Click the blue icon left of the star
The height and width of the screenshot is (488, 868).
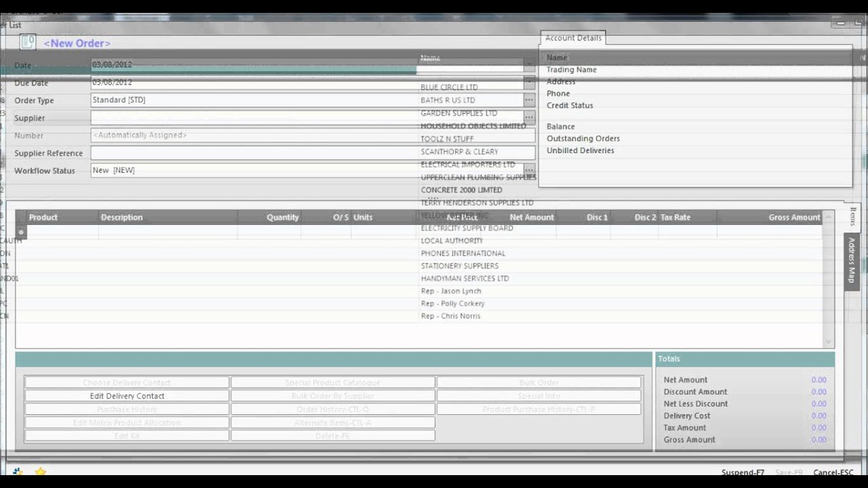(18, 471)
